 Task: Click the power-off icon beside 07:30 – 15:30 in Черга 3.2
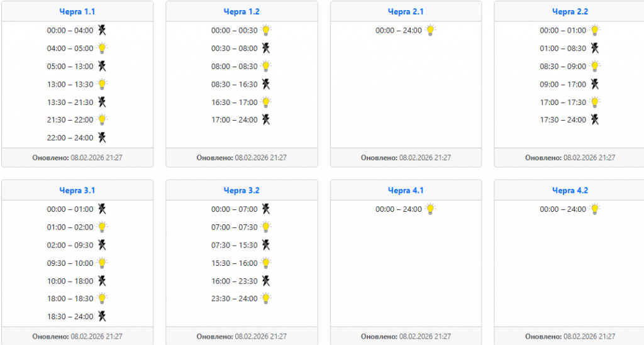[x=266, y=245]
